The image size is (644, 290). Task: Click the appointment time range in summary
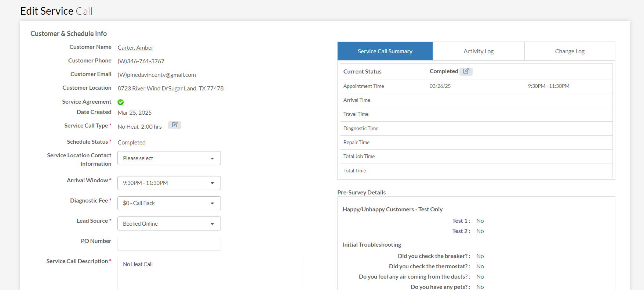(548, 86)
